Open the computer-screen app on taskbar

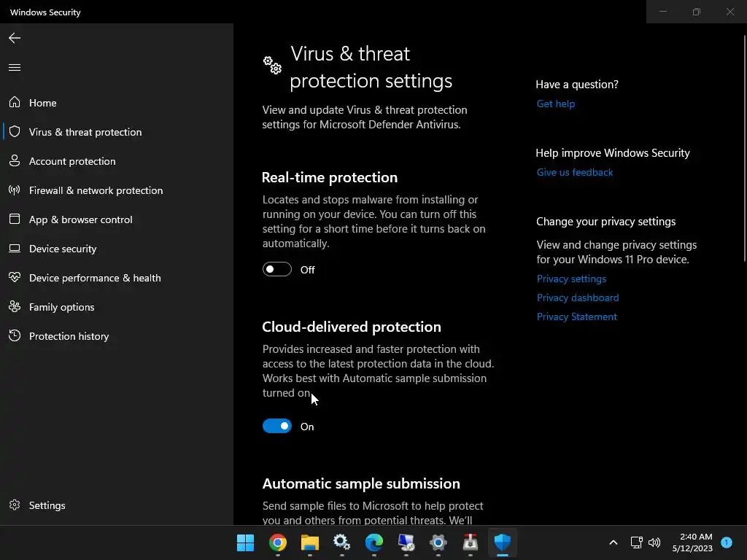coord(406,542)
